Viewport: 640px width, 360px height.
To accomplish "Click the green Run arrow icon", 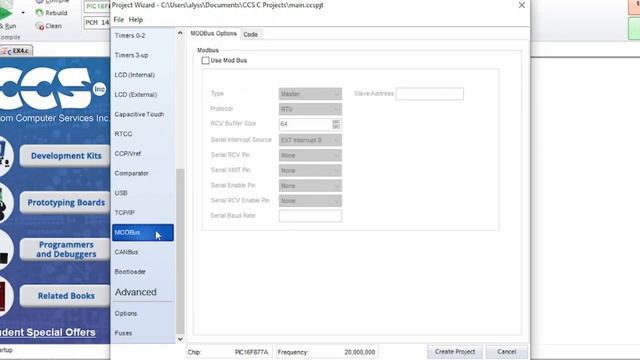I will 5,13.
